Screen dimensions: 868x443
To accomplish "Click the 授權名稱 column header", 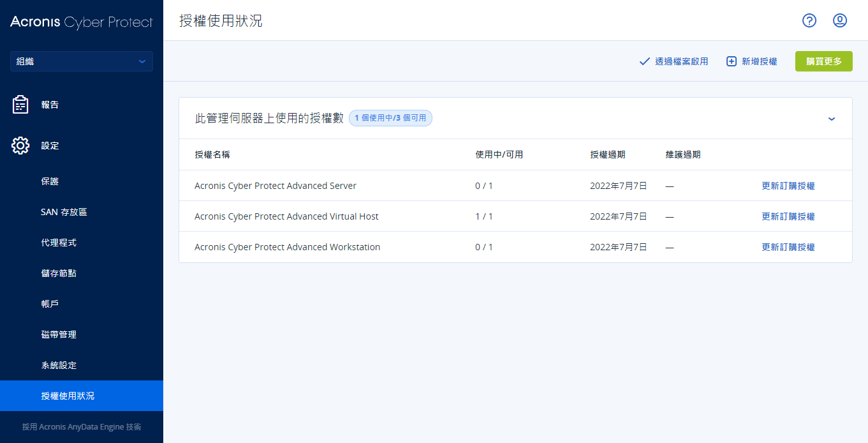I will pyautogui.click(x=212, y=155).
